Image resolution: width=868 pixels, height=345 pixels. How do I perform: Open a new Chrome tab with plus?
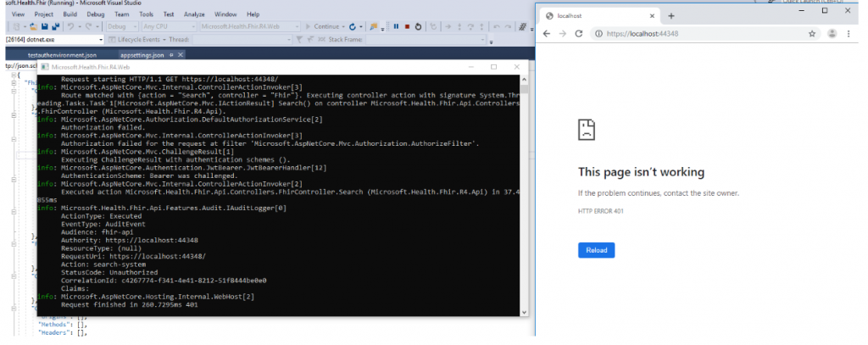(670, 15)
